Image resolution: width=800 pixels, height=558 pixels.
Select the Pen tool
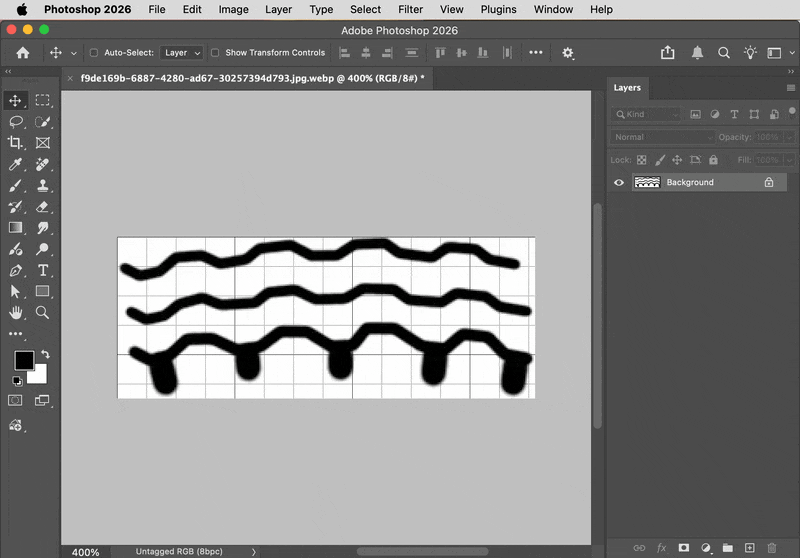15,270
